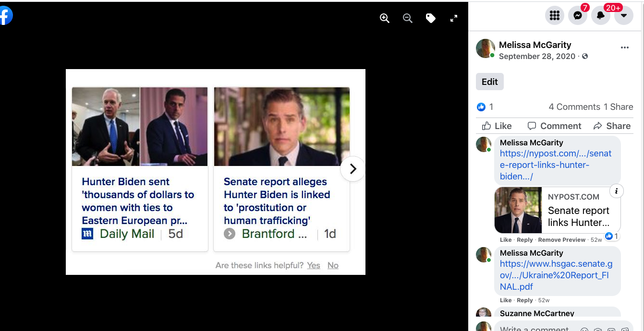Screen dimensions: 644x331
Task: Enter fullscreen photo view
Action: 454,18
